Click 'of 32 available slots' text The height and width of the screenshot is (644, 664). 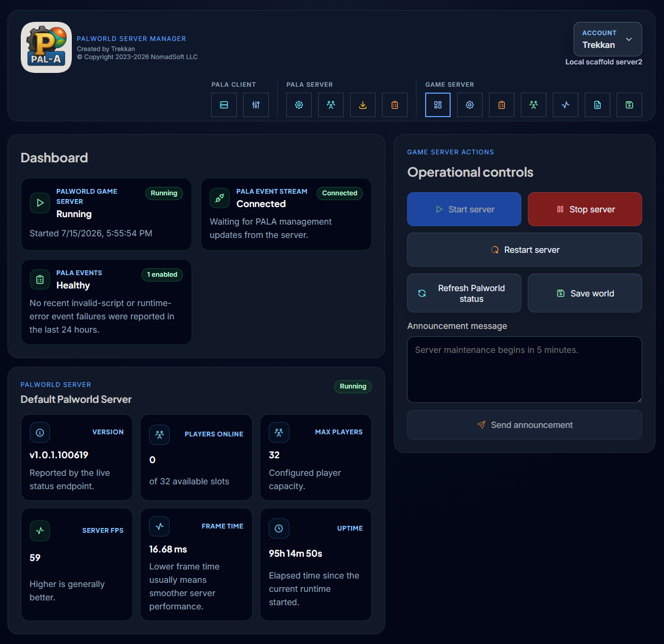coord(189,481)
